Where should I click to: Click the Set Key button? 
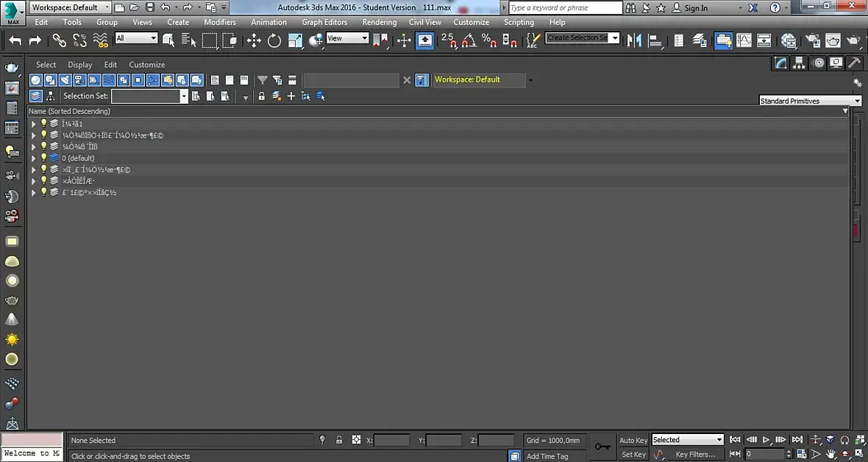[633, 454]
